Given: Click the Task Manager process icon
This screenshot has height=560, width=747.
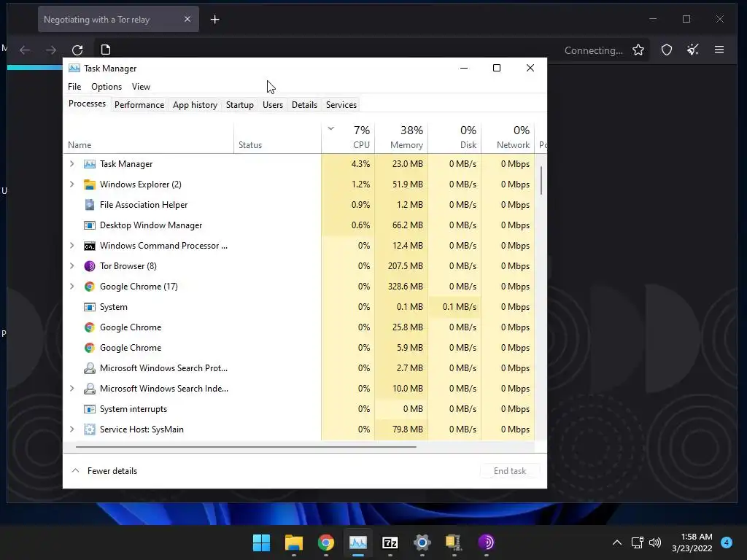Looking at the screenshot, I should coord(90,164).
